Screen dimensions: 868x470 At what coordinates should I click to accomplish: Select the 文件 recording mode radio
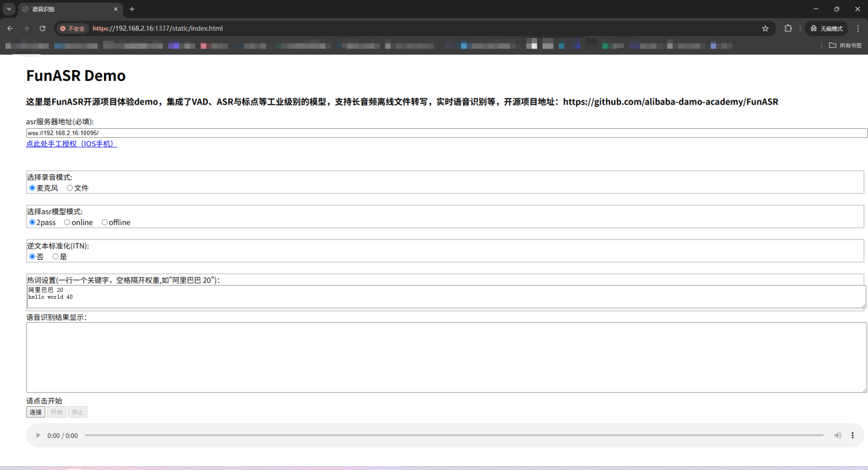click(70, 188)
